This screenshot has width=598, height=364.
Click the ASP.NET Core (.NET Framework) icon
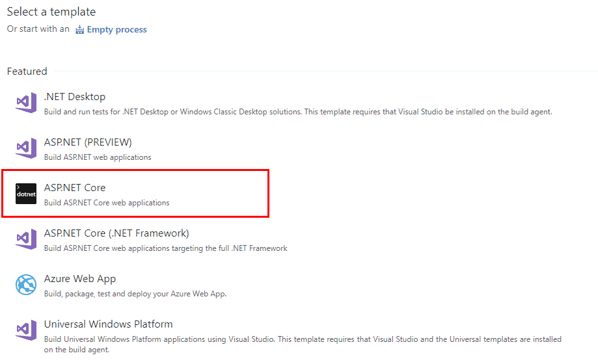(26, 239)
